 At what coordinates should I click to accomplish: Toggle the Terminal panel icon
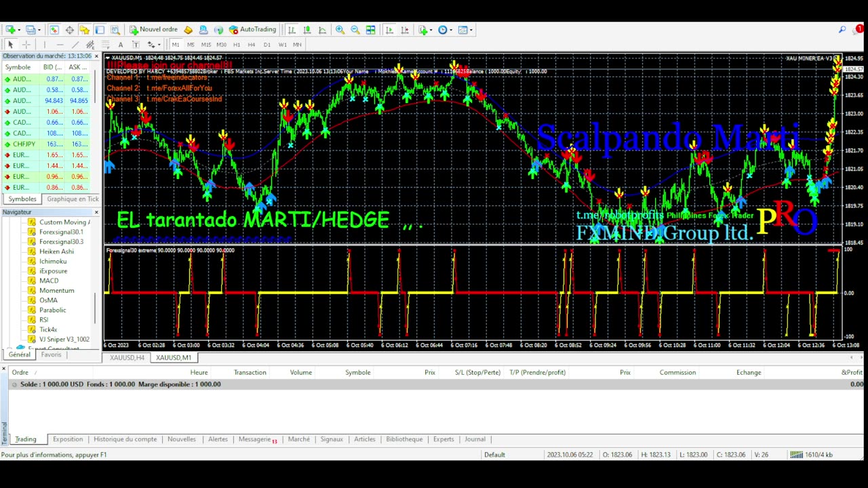coord(100,30)
